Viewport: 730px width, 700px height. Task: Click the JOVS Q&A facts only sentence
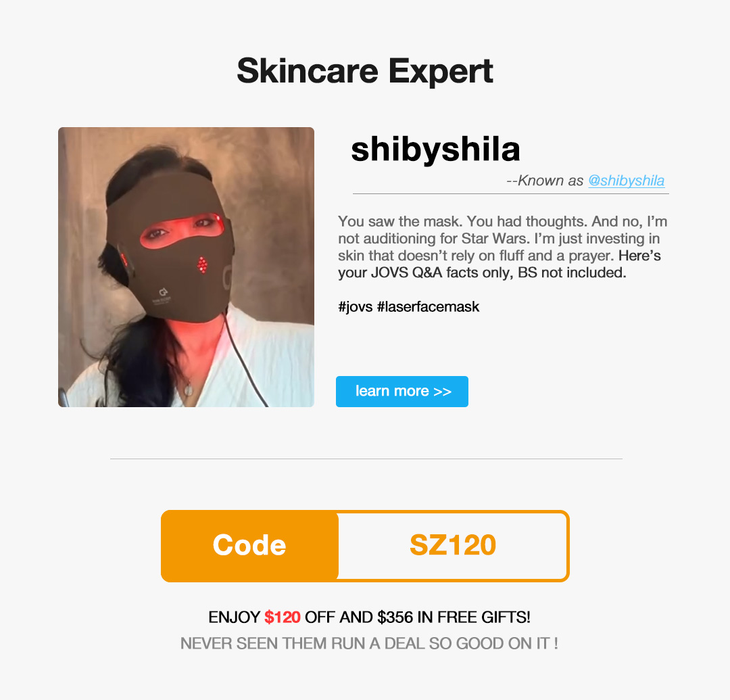[x=482, y=273]
